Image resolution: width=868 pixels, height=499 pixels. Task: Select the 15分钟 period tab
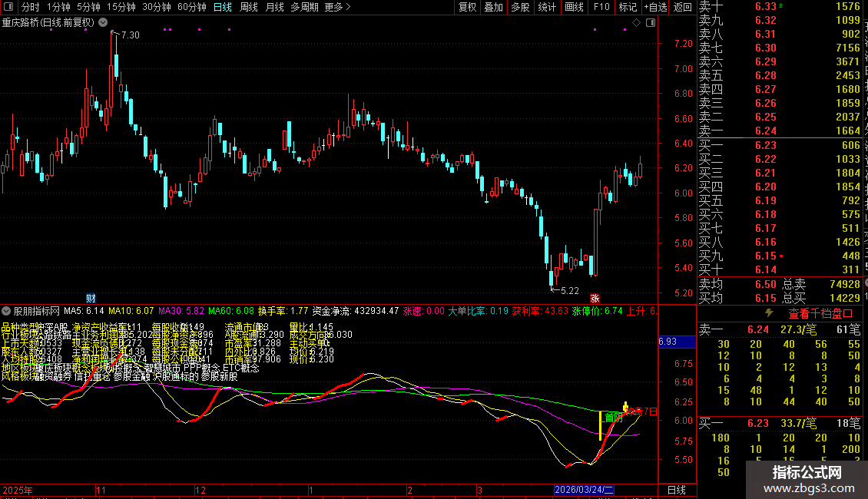coord(121,7)
